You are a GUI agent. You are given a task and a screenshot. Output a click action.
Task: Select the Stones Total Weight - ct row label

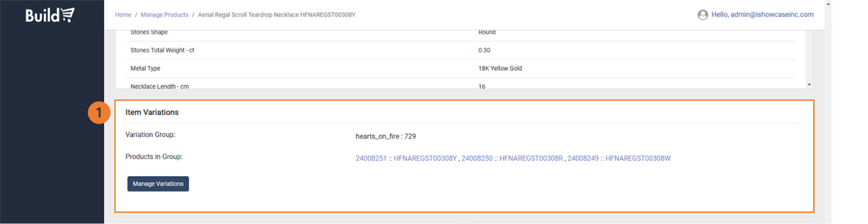point(162,50)
